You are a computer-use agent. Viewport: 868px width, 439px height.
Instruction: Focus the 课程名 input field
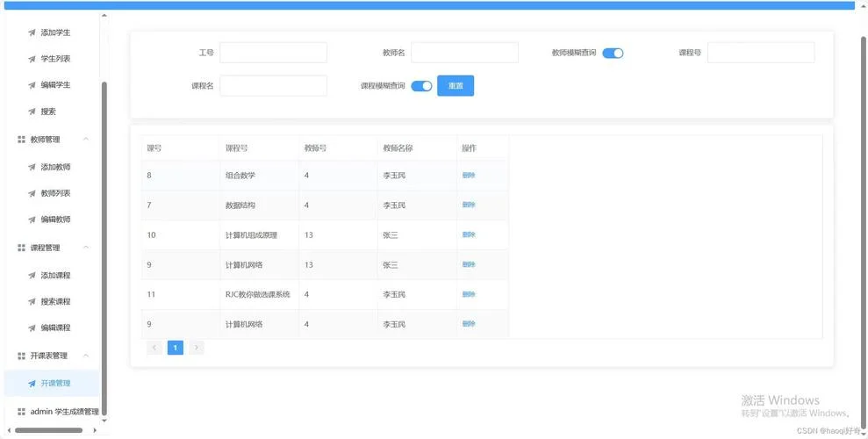[x=274, y=86]
